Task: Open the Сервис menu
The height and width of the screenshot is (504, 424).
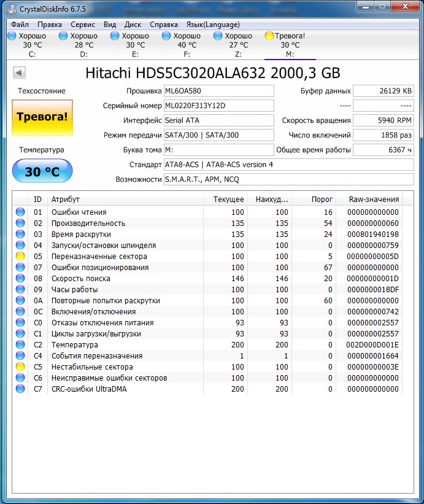Action: 83,25
